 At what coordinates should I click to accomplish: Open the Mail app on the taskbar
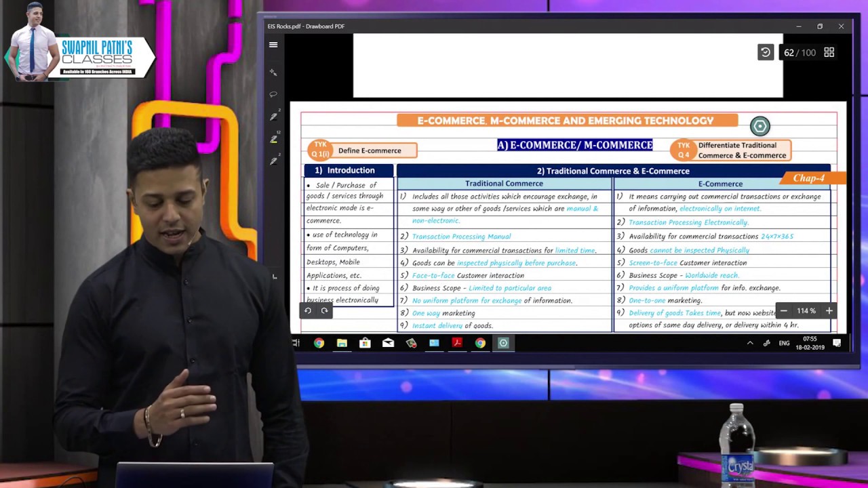[x=388, y=343]
